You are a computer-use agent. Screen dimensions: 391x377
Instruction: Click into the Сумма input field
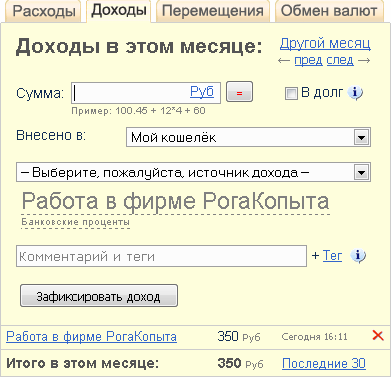coord(146,93)
